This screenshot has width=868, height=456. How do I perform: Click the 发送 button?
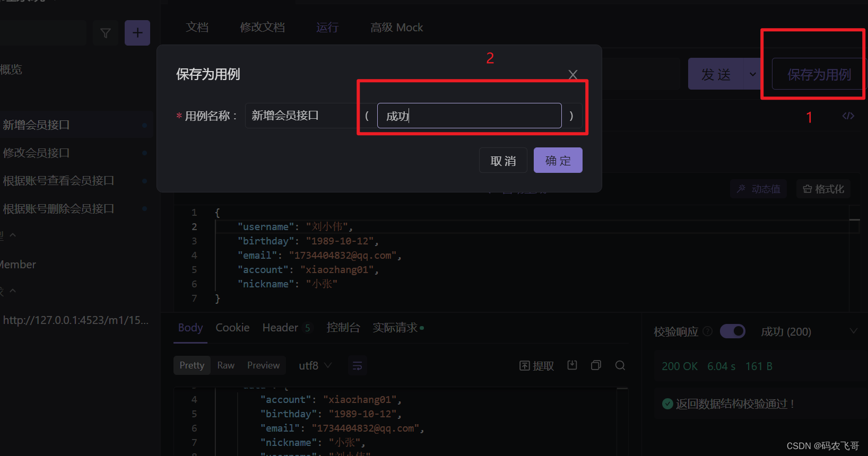717,74
